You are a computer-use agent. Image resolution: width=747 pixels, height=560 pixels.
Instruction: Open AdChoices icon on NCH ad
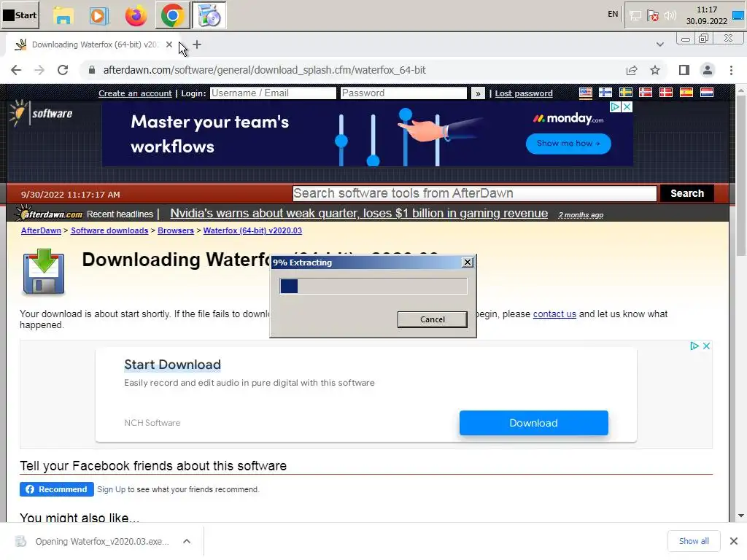pyautogui.click(x=694, y=346)
